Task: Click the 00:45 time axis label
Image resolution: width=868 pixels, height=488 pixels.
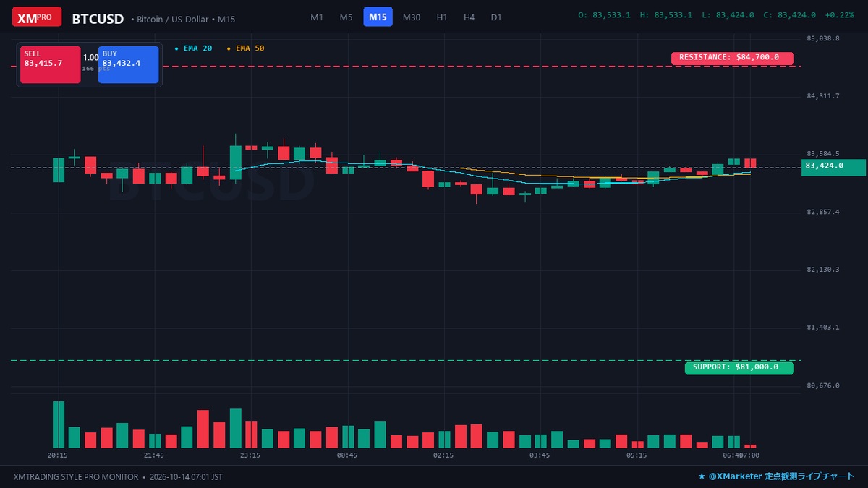Action: click(x=347, y=455)
